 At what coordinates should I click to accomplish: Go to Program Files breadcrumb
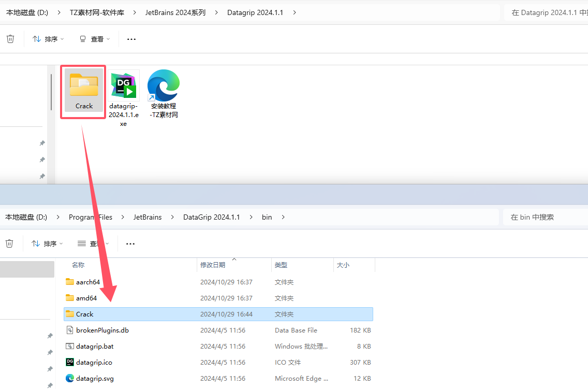point(91,217)
